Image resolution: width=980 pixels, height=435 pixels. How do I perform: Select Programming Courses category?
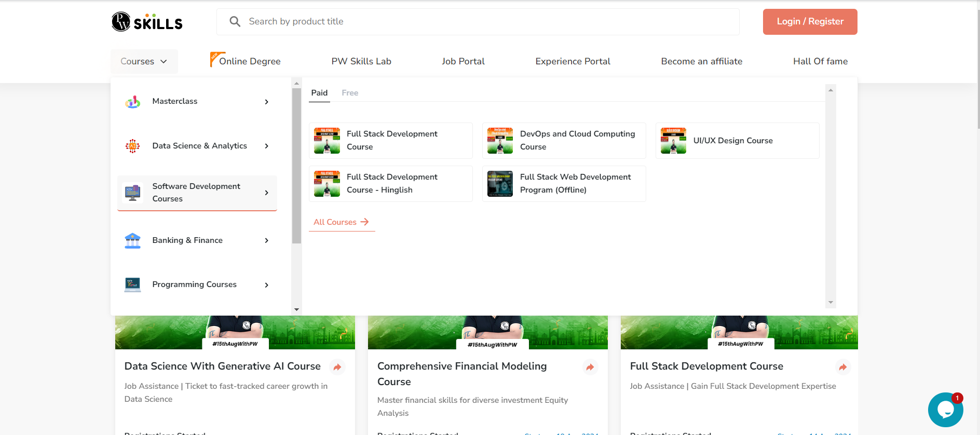pos(197,285)
